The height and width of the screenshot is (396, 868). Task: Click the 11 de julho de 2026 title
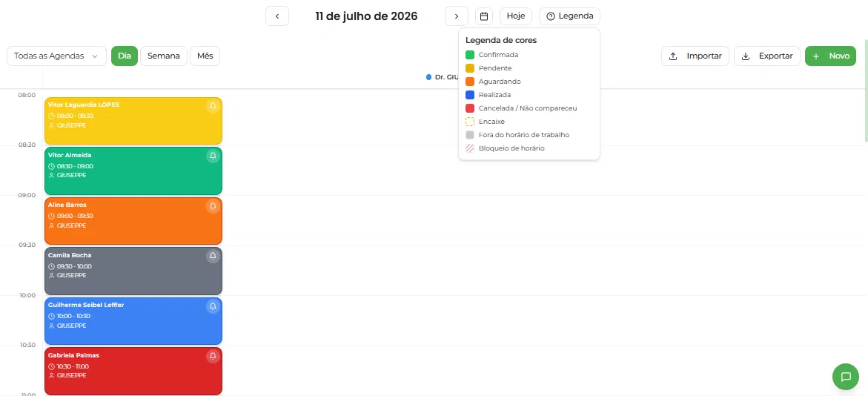pyautogui.click(x=366, y=16)
